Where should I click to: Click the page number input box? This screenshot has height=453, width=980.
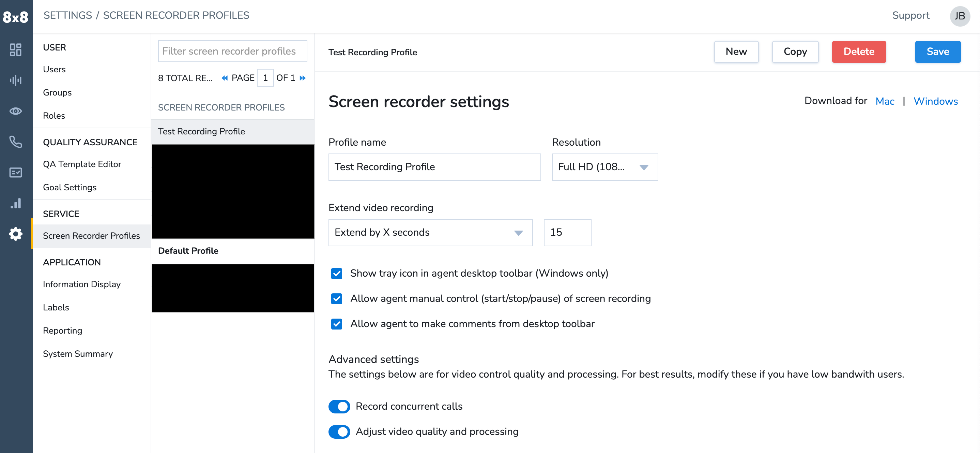265,78
